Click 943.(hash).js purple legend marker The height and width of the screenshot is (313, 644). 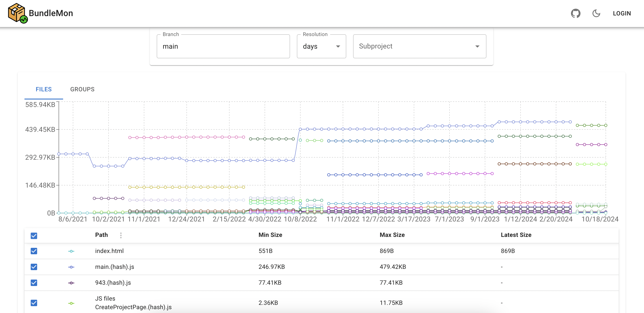click(71, 283)
